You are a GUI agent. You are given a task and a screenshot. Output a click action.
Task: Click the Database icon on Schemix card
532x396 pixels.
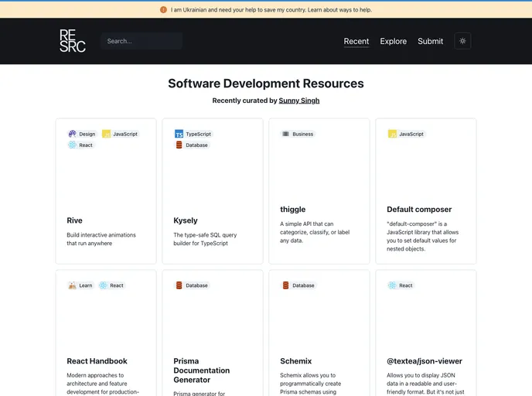pos(285,285)
